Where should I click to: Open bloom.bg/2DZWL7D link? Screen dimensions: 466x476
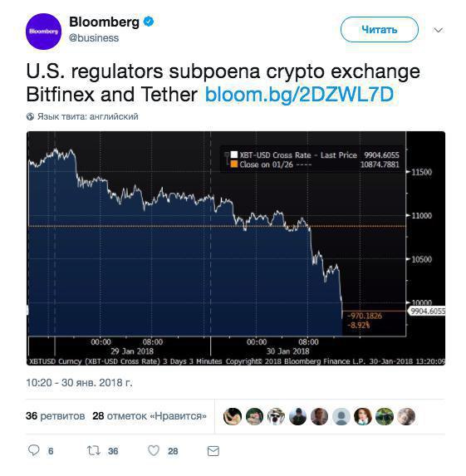click(x=299, y=95)
